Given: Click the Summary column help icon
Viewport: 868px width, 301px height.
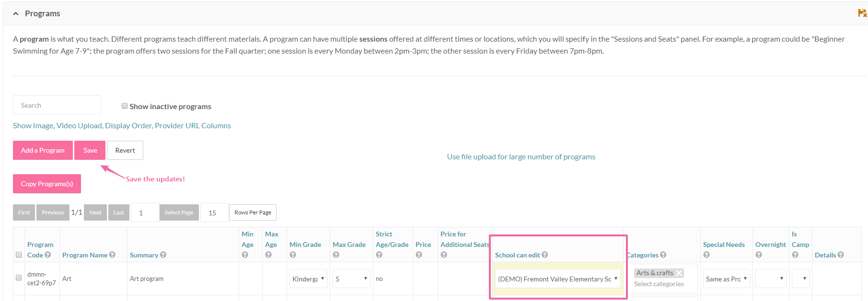Looking at the screenshot, I should coord(163,255).
